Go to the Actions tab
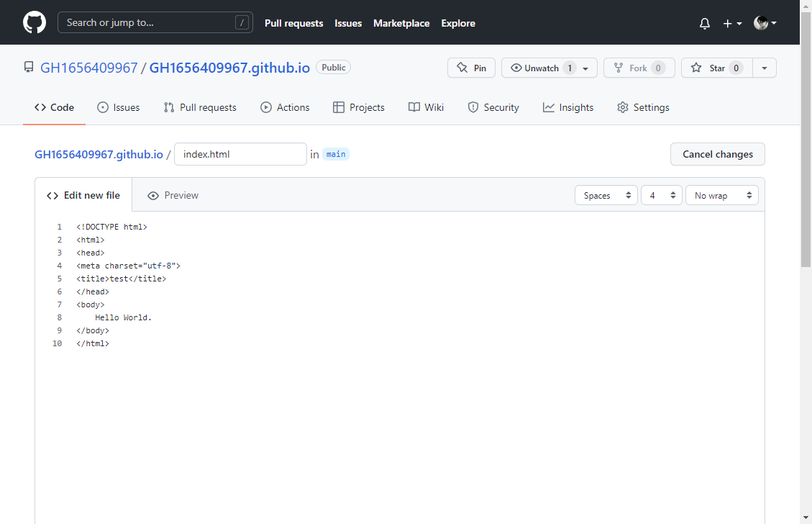Screen dimensions: 812x524 click(x=285, y=107)
